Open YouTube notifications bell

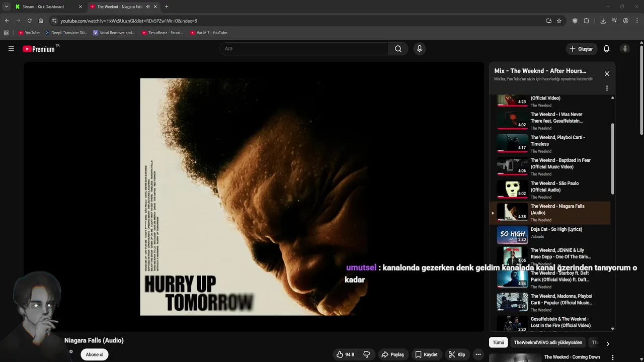tap(606, 49)
